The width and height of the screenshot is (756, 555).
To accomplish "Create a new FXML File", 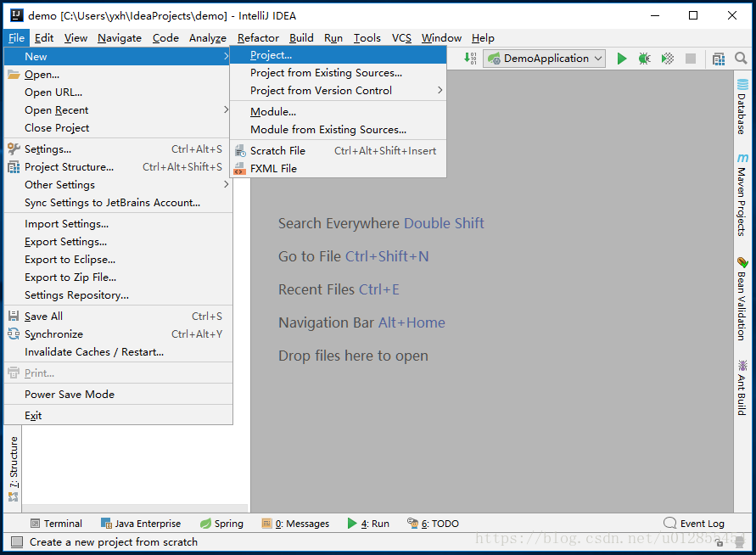I will (x=338, y=169).
